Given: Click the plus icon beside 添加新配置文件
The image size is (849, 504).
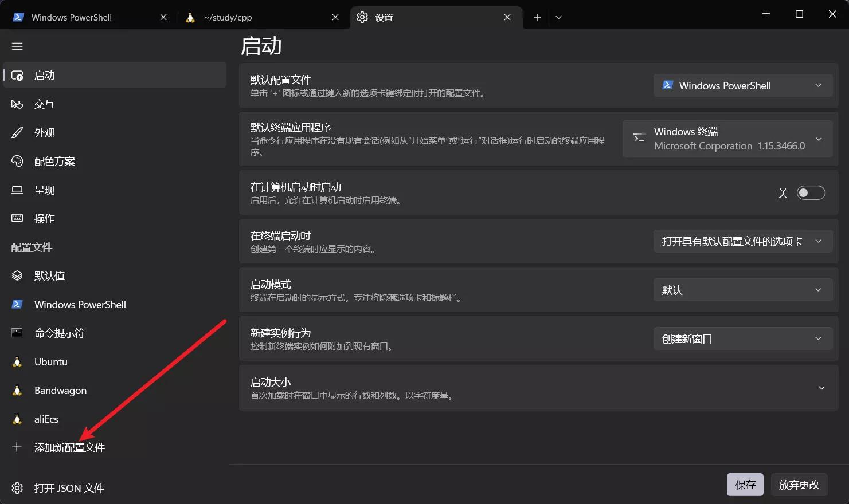Looking at the screenshot, I should coord(17,447).
